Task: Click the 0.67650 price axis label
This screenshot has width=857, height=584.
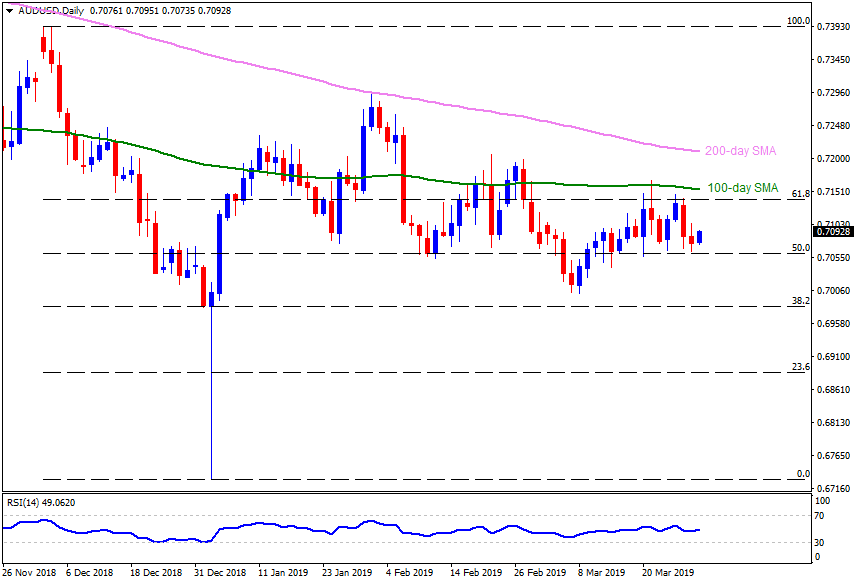Action: pyautogui.click(x=833, y=455)
